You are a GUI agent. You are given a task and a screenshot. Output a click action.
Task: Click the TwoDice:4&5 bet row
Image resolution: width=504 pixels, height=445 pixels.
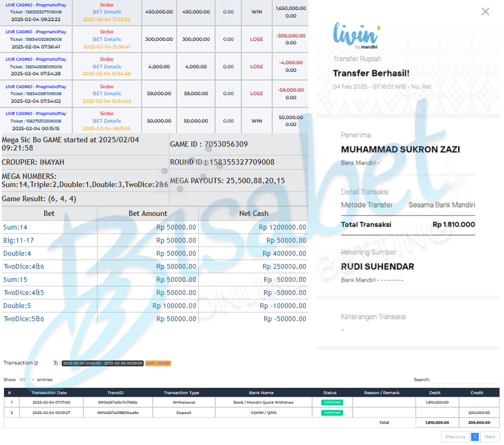coord(155,293)
